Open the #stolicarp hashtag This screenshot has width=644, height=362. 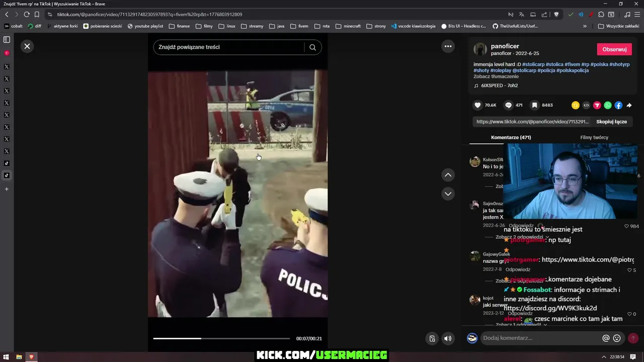(x=533, y=64)
